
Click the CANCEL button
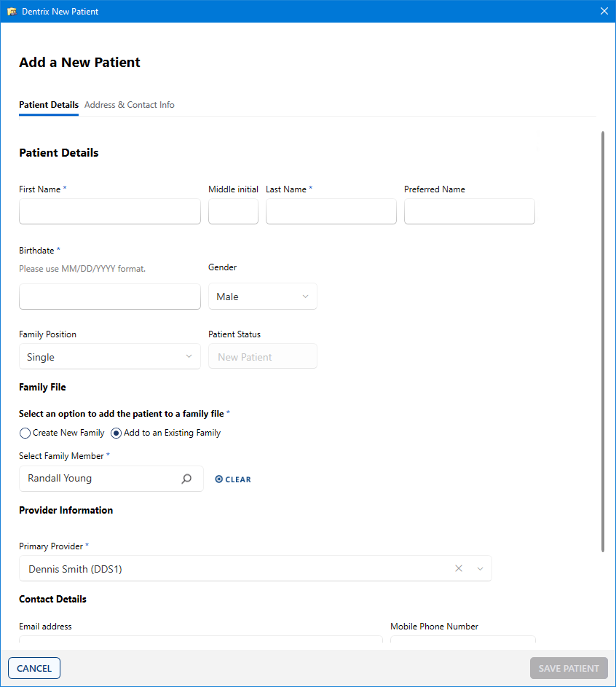point(33,668)
